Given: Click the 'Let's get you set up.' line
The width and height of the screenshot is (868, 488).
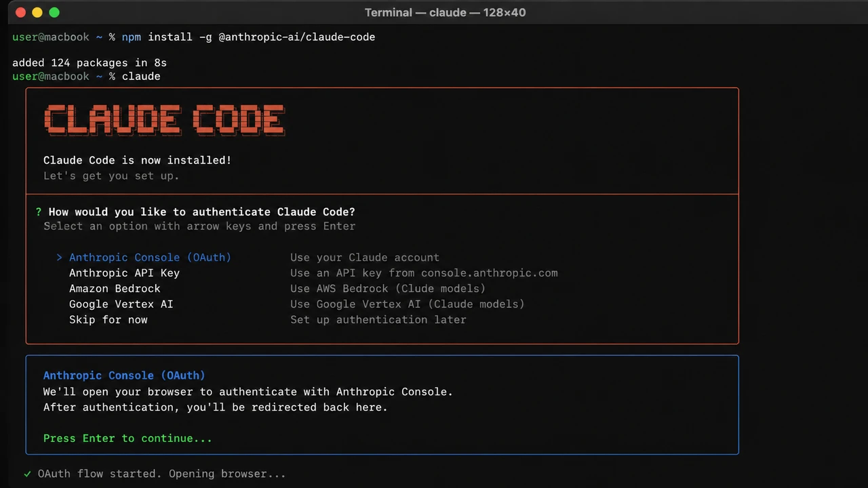Looking at the screenshot, I should tap(111, 176).
